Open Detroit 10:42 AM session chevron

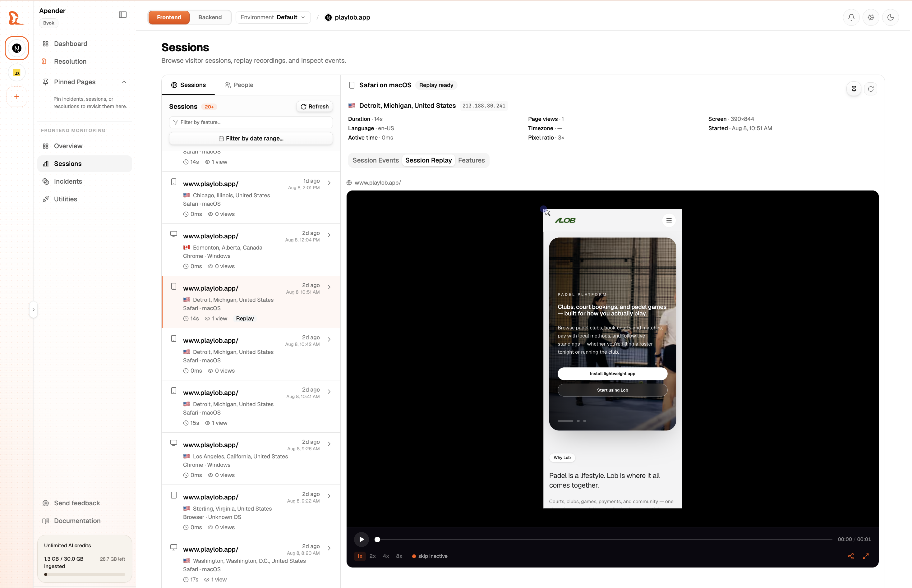(x=329, y=339)
